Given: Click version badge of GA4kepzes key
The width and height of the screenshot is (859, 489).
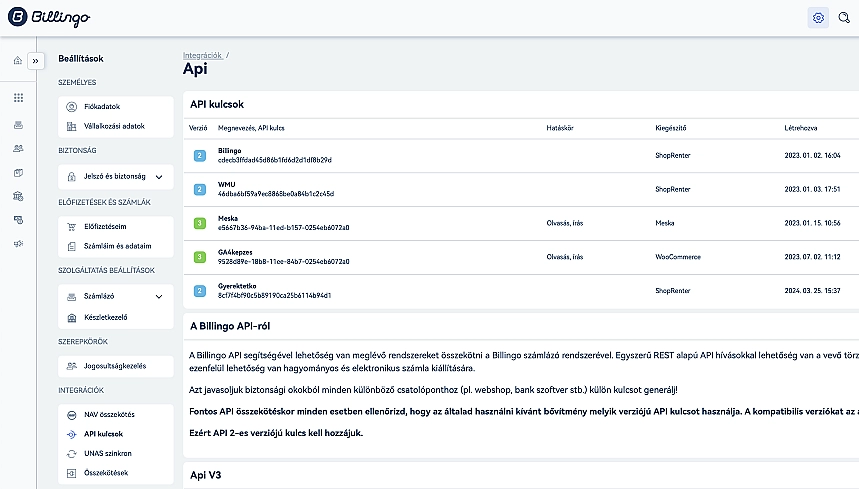Looking at the screenshot, I should click(x=199, y=257).
